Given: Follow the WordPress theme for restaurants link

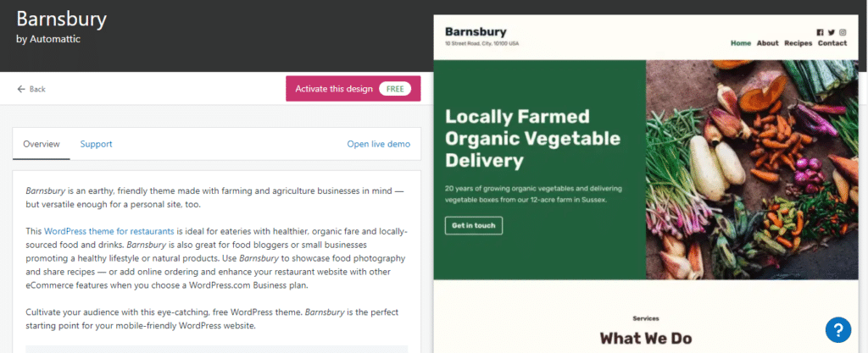Looking at the screenshot, I should [113, 231].
